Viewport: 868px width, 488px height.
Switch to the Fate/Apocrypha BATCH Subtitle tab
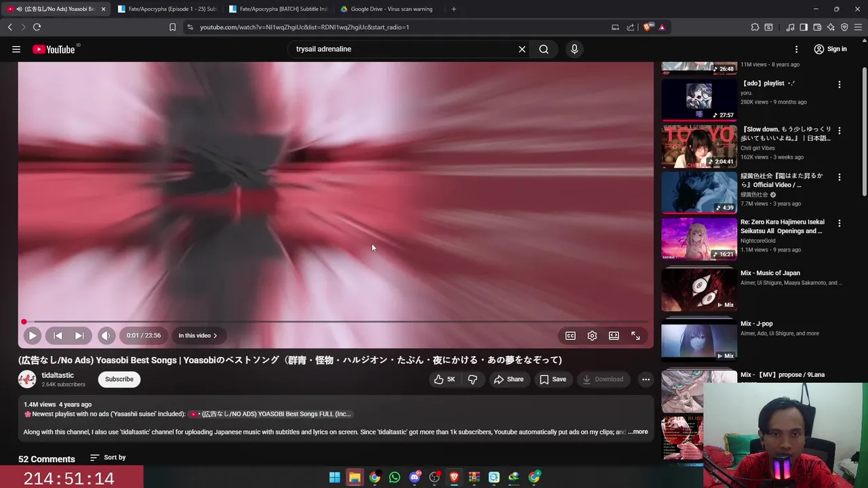[279, 9]
